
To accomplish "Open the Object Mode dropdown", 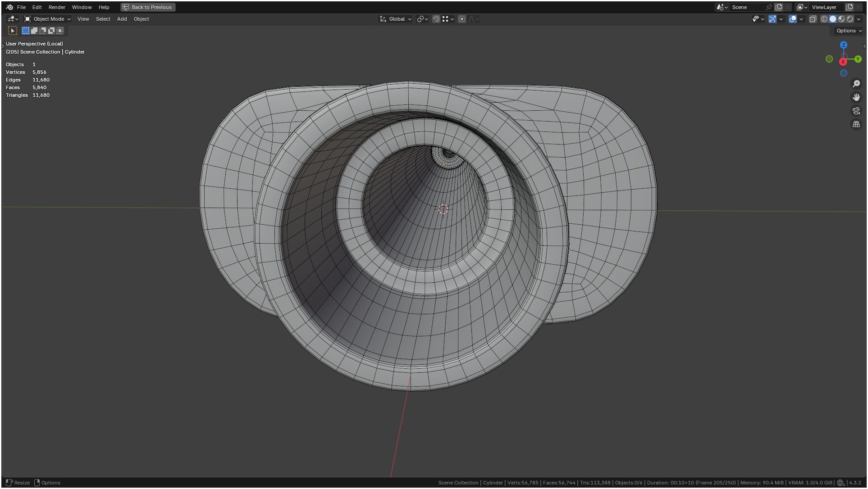I will point(48,19).
